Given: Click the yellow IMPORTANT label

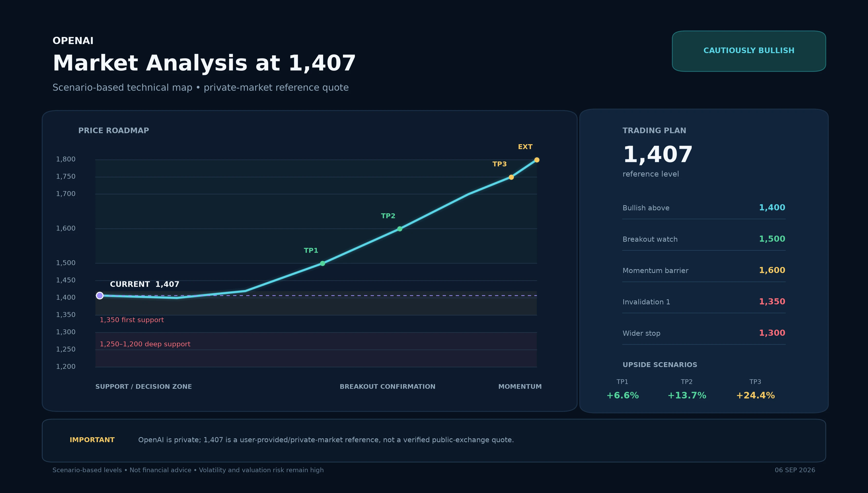Looking at the screenshot, I should pos(92,440).
